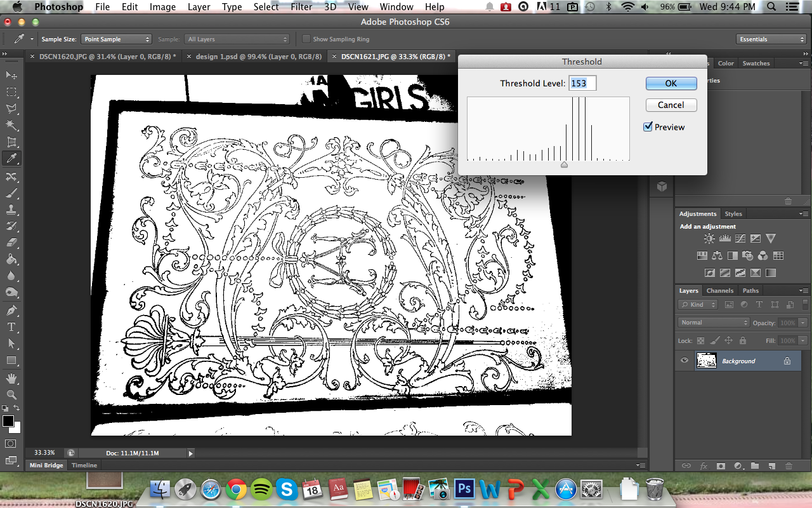This screenshot has width=812, height=508.
Task: Toggle lock image pixels brush icon
Action: coord(714,340)
